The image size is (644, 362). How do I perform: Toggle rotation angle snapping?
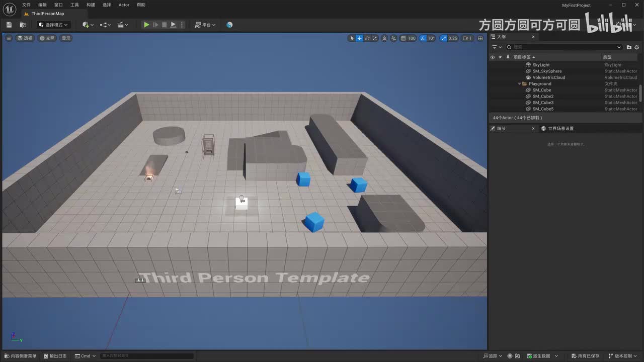pyautogui.click(x=423, y=38)
